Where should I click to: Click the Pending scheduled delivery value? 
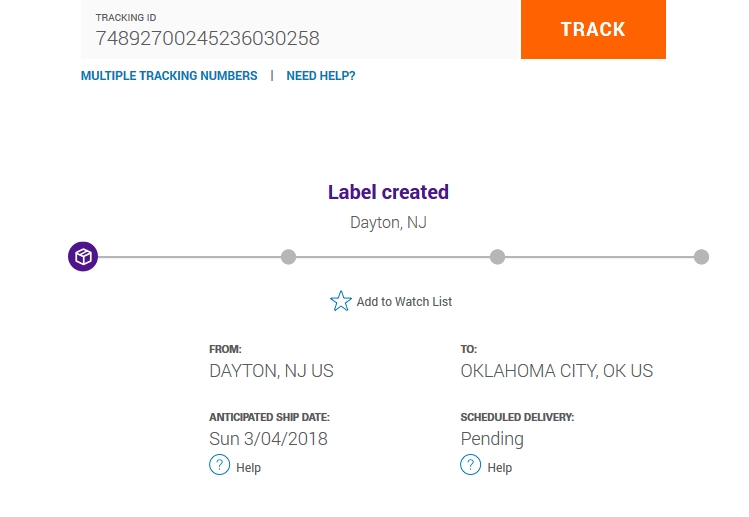(x=491, y=439)
